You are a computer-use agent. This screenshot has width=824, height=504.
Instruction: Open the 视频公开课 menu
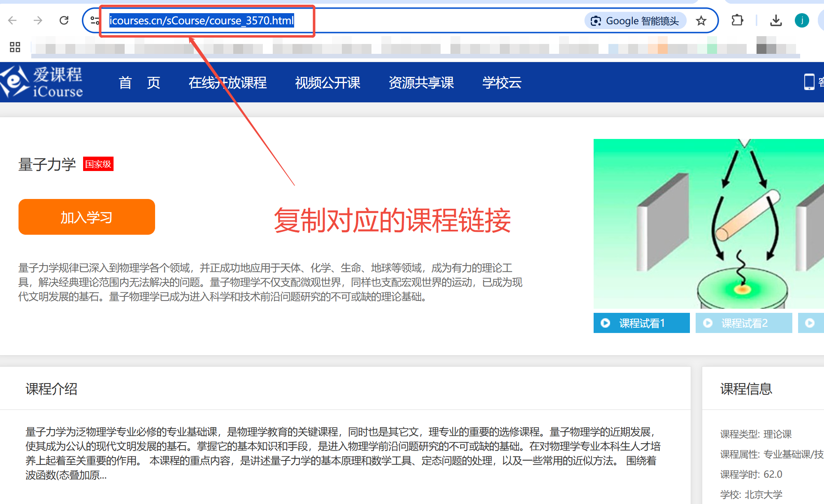coord(327,83)
